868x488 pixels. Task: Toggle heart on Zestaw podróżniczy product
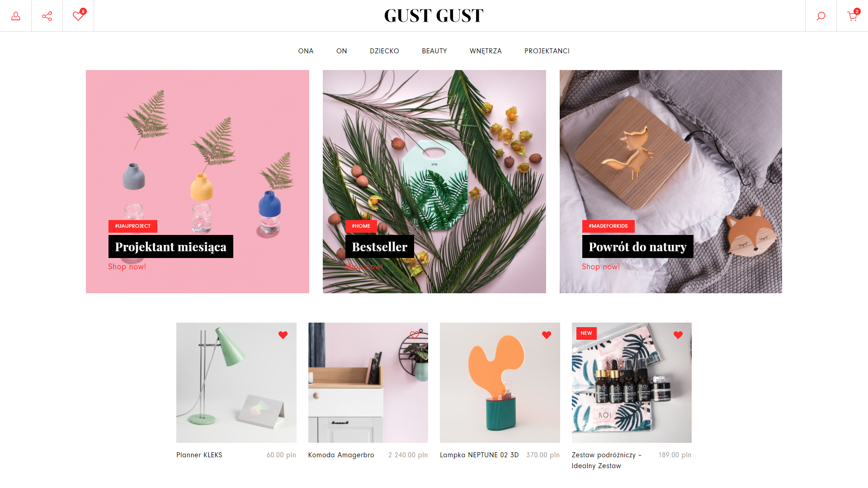click(x=678, y=335)
